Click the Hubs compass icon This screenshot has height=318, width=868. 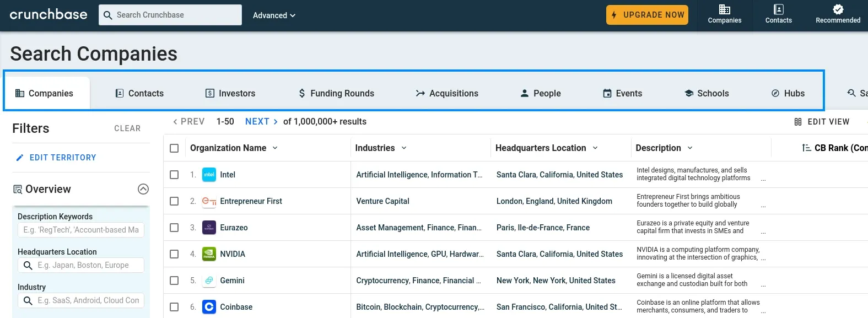(775, 93)
